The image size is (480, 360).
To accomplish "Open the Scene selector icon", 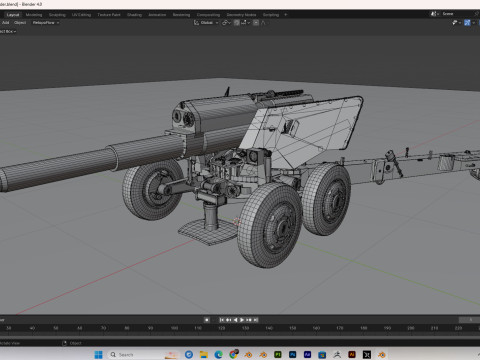I will click(x=435, y=14).
